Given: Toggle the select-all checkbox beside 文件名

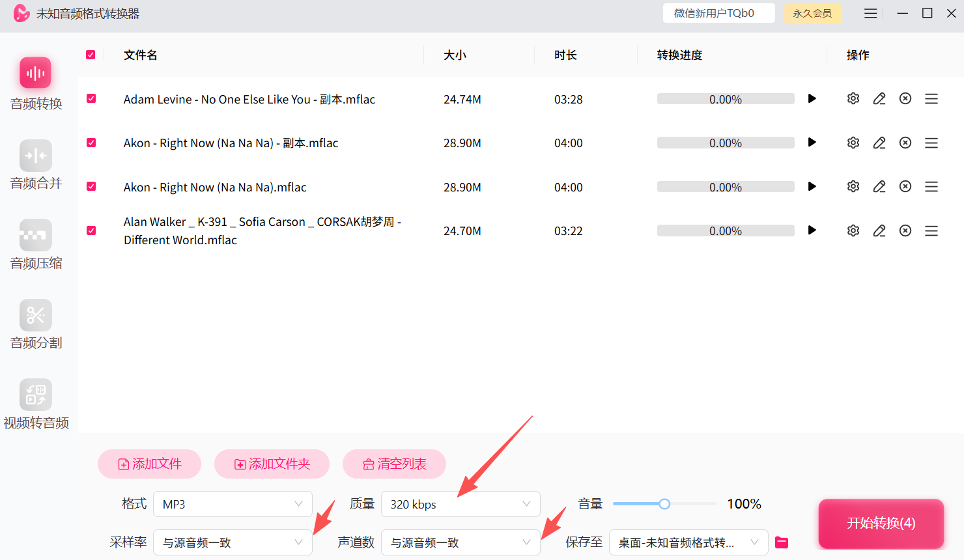Looking at the screenshot, I should tap(91, 55).
